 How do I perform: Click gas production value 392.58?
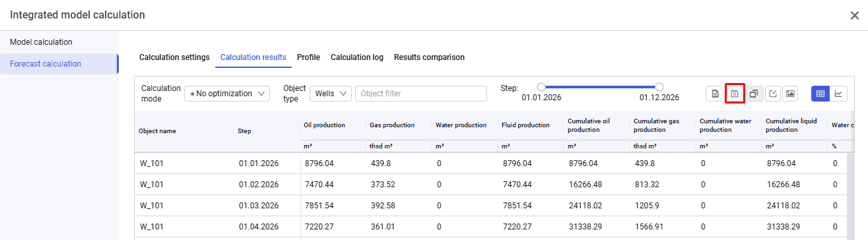click(x=383, y=205)
